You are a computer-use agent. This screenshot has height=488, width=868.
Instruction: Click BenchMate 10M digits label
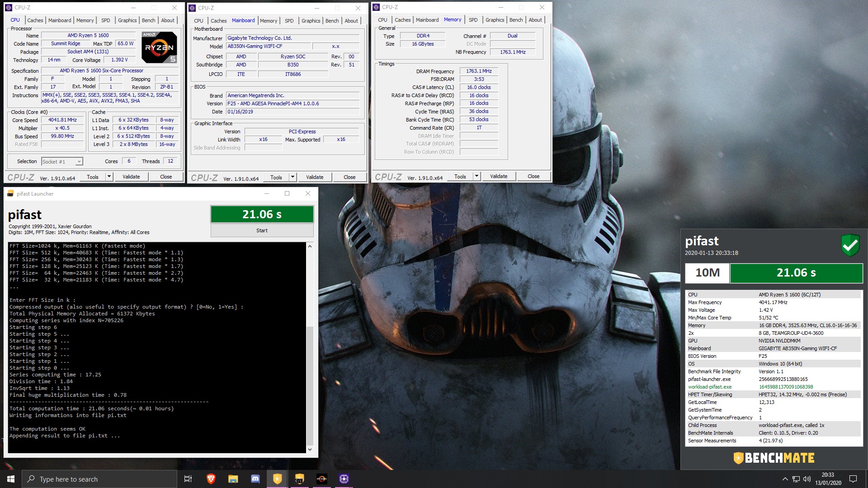coord(707,273)
